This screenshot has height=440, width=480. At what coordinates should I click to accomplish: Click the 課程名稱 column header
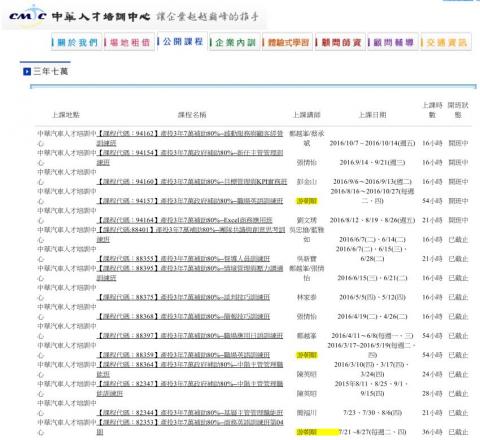[192, 115]
